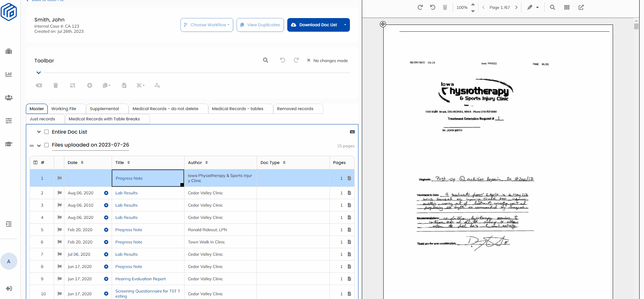Click the group selection tool icon
This screenshot has width=644, height=299.
tap(73, 85)
